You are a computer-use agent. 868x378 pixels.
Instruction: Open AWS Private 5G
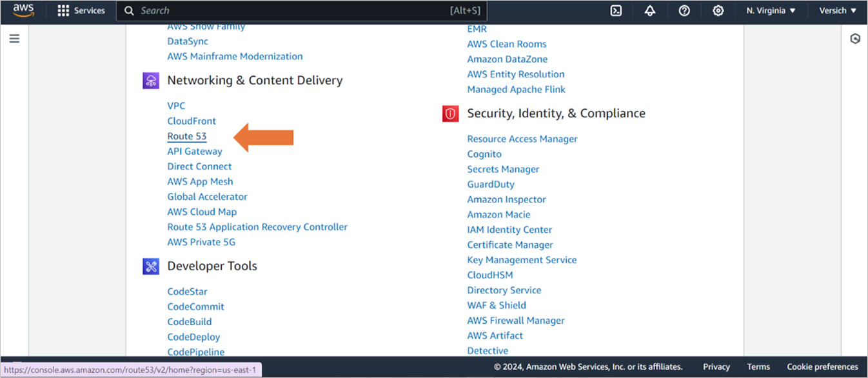pyautogui.click(x=201, y=243)
